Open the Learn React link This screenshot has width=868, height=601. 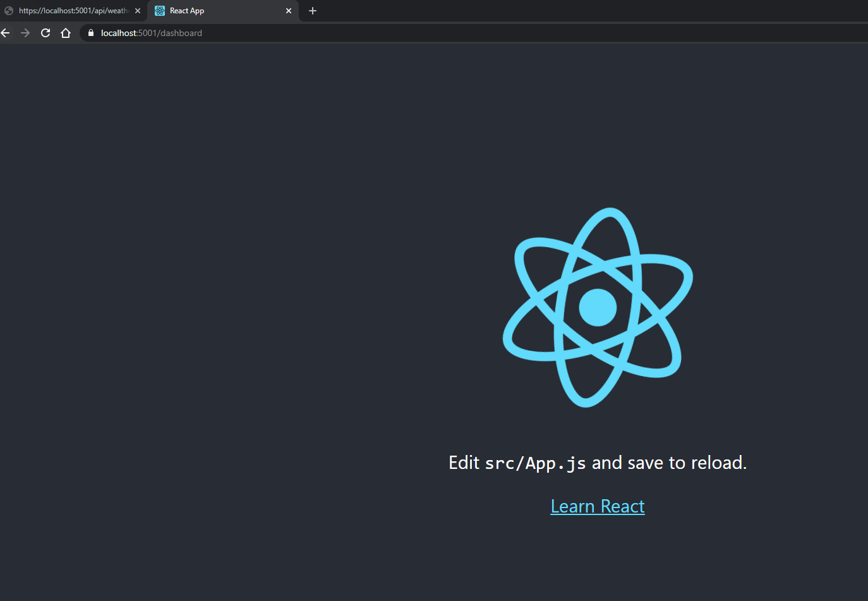(598, 506)
